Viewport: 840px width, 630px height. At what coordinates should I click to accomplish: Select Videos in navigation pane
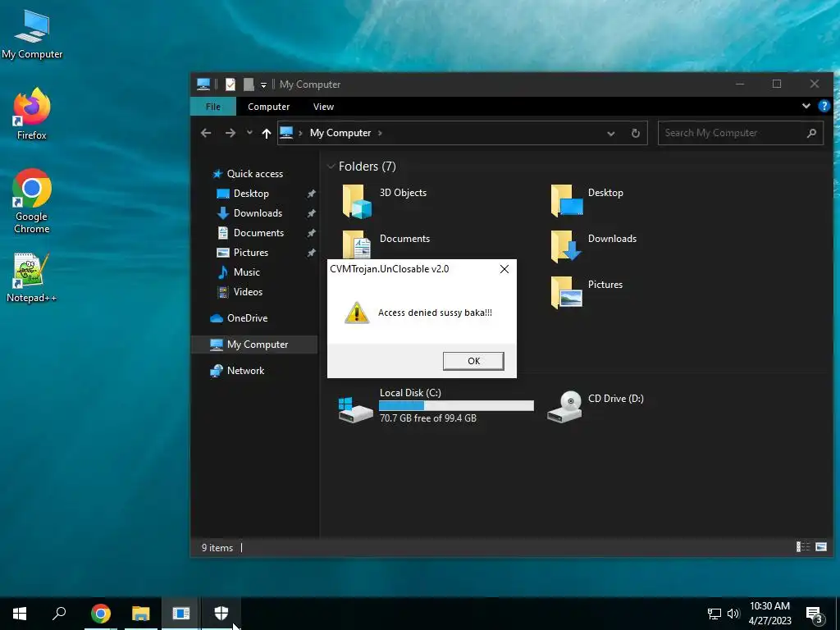(240, 292)
